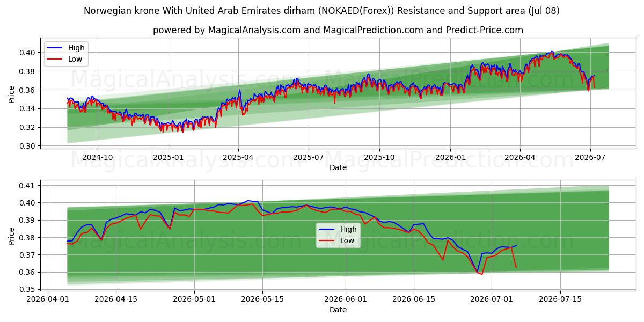Click the upper chart 'Date' axis label

point(338,167)
